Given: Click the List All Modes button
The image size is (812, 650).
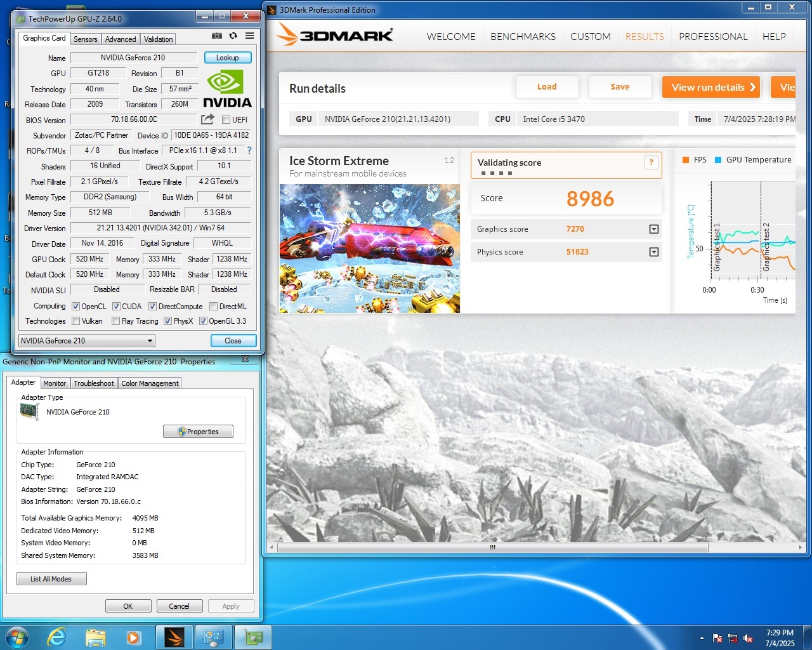Looking at the screenshot, I should pos(51,579).
